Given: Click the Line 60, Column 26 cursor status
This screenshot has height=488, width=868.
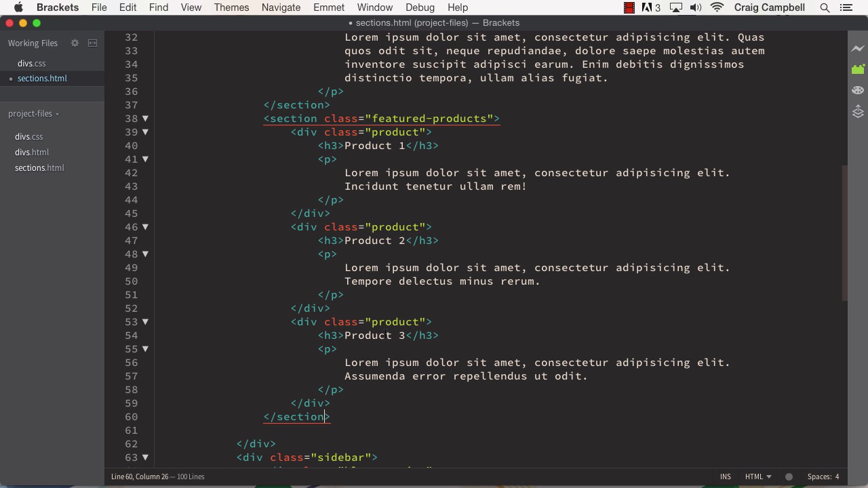Looking at the screenshot, I should (x=140, y=476).
